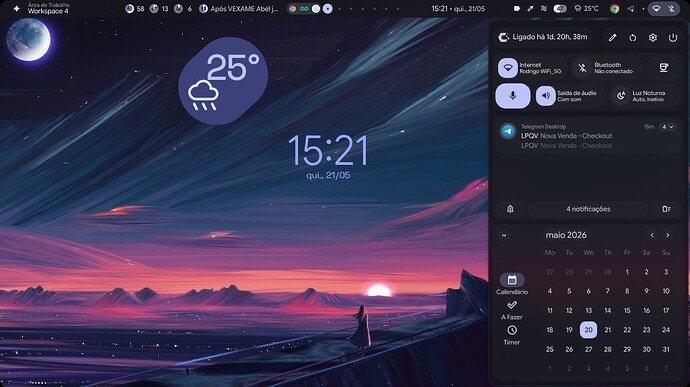Select day 1 of May in calendar
The image size is (690, 387).
coord(627,272)
